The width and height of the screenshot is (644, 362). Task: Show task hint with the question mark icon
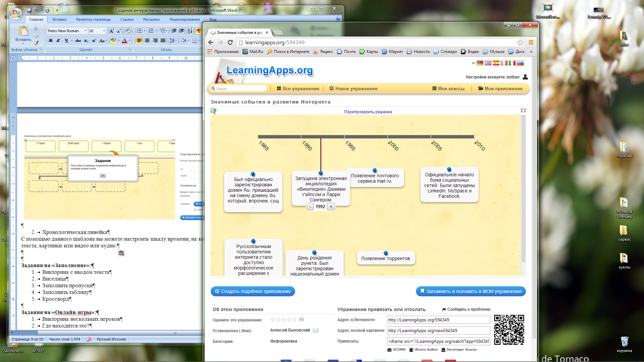pos(214,111)
